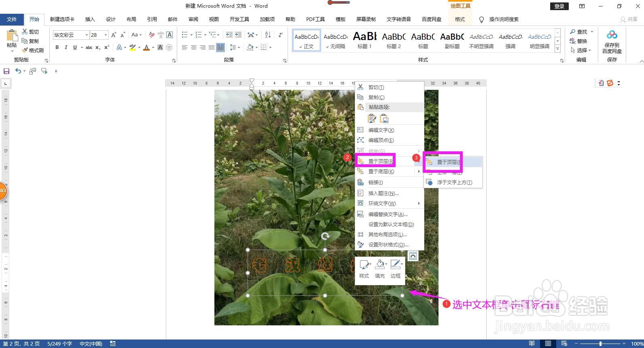The image size is (644, 348).
Task: Select 置于顶层 submenu option
Action: point(453,162)
